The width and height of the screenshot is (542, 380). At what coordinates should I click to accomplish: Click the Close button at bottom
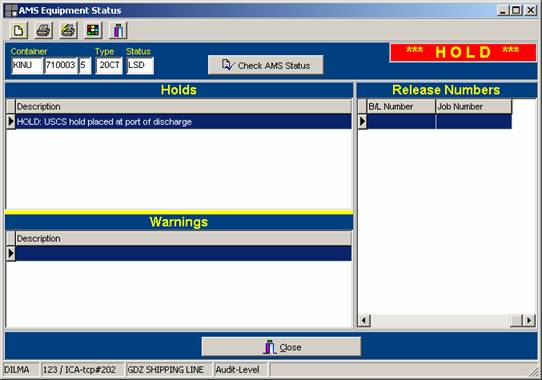pyautogui.click(x=281, y=346)
